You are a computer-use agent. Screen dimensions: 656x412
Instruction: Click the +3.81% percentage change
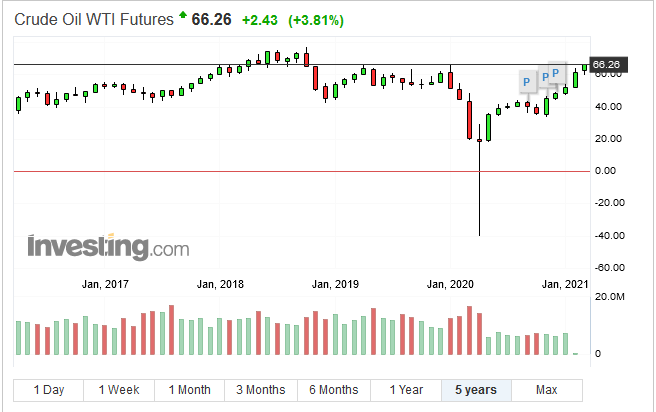(290, 18)
